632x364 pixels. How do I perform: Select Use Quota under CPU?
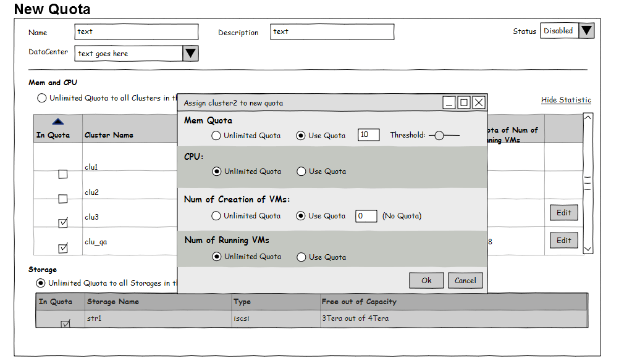pyautogui.click(x=301, y=172)
